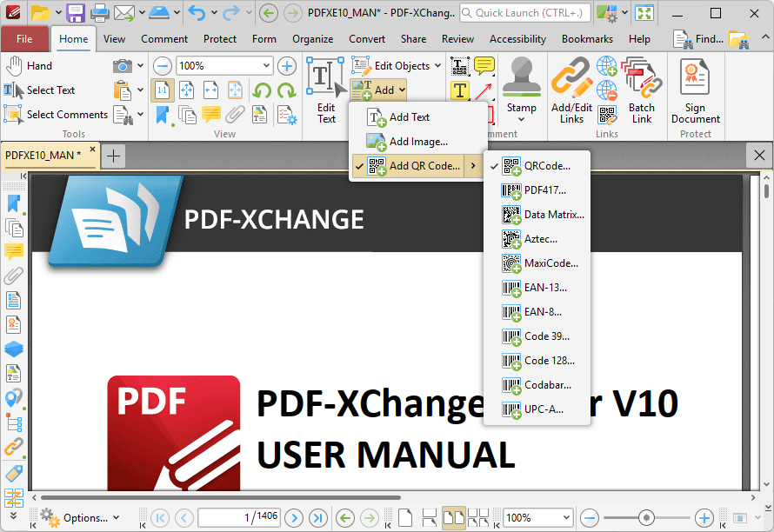Choose Add Image... from Add menu
Viewport: 774px width, 532px height.
coord(417,142)
